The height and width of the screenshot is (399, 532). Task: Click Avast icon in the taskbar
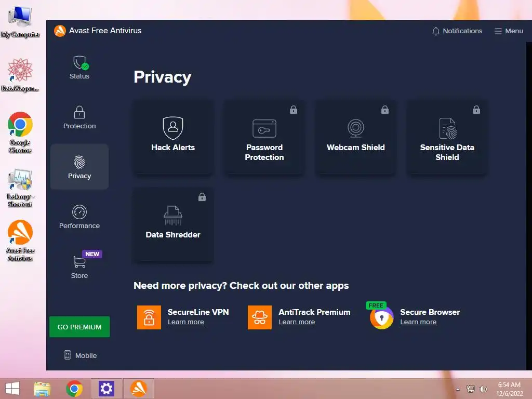[138, 389]
